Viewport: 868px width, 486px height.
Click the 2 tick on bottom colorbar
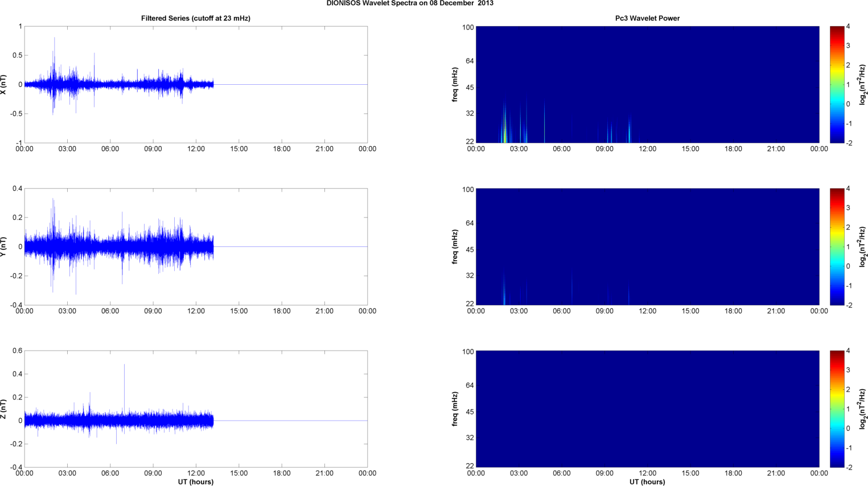tap(848, 390)
